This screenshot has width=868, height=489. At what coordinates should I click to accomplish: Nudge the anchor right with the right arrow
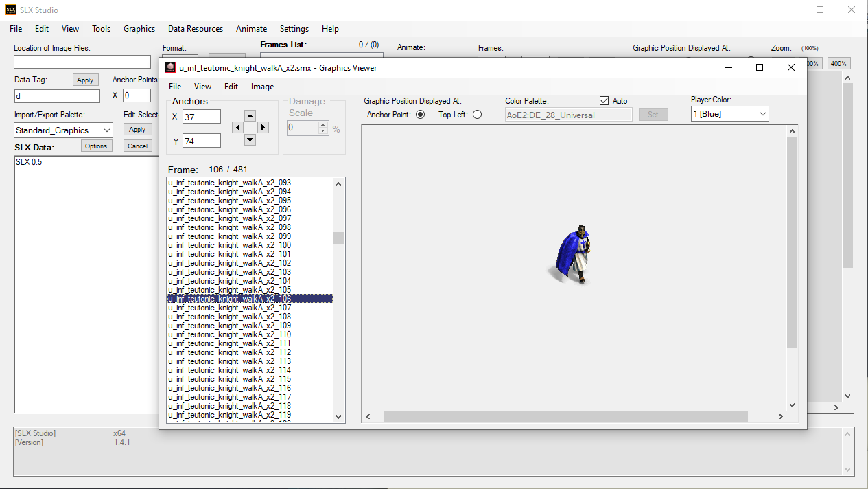pos(263,127)
